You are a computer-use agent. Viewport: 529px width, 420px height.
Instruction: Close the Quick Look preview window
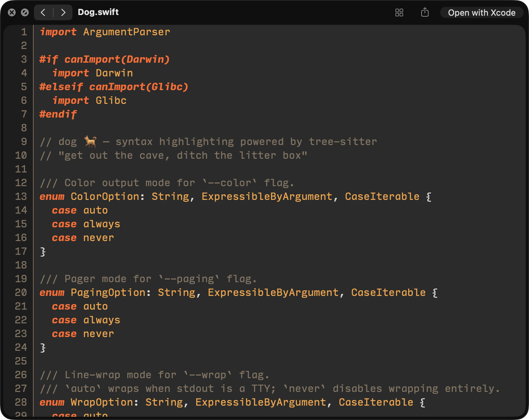click(x=12, y=12)
